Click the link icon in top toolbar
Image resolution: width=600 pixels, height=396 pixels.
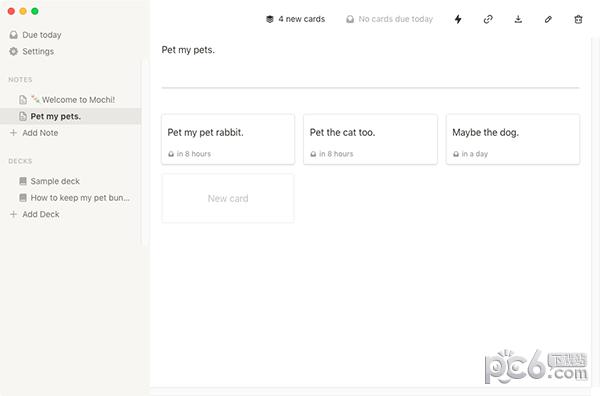(488, 19)
